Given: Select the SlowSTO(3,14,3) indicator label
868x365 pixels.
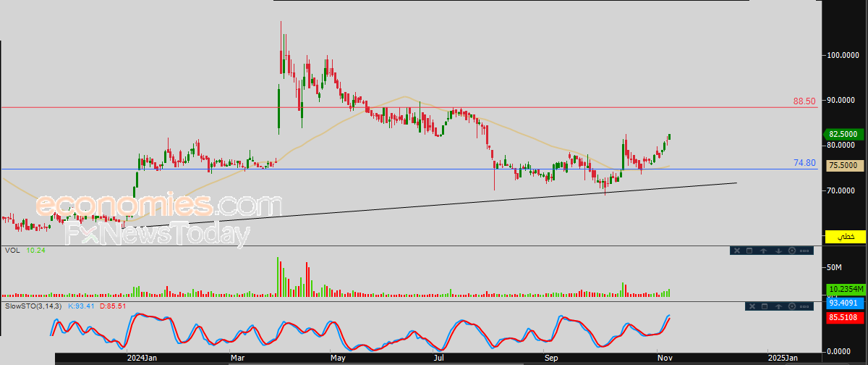Looking at the screenshot, I should click(33, 306).
